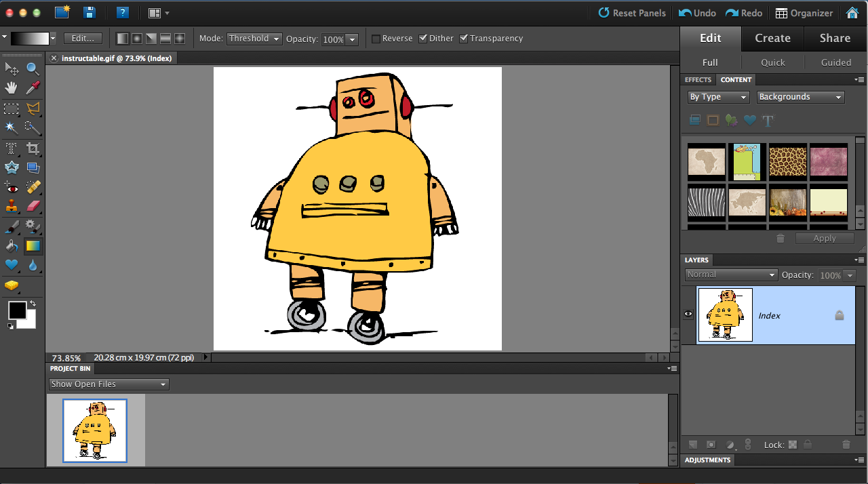This screenshot has height=484, width=868.
Task: Select the Custom Shape heart tool
Action: pyautogui.click(x=12, y=265)
